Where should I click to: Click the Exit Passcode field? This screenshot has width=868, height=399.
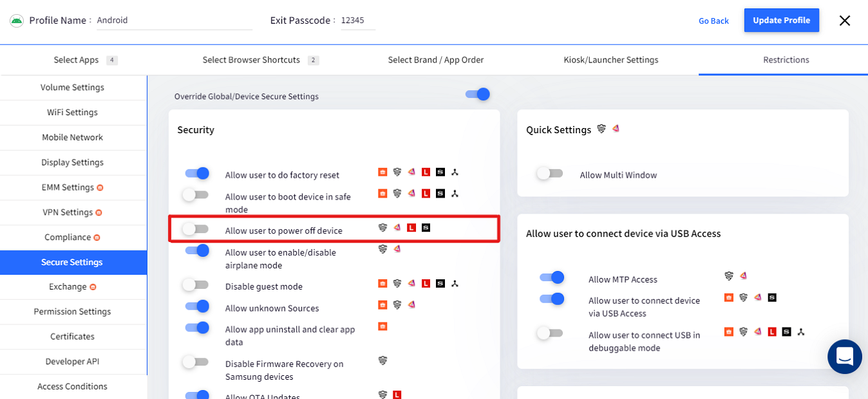tap(357, 21)
